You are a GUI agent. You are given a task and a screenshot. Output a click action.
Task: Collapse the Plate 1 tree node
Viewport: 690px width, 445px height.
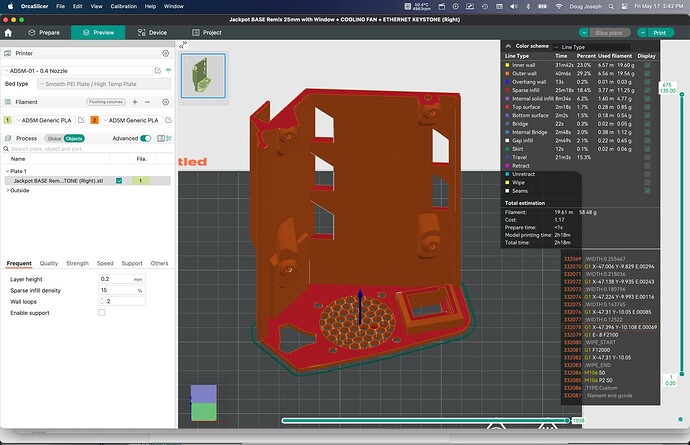coord(7,171)
